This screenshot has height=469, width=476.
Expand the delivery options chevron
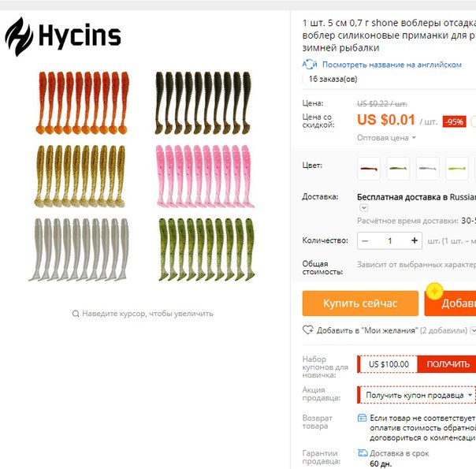click(x=364, y=207)
